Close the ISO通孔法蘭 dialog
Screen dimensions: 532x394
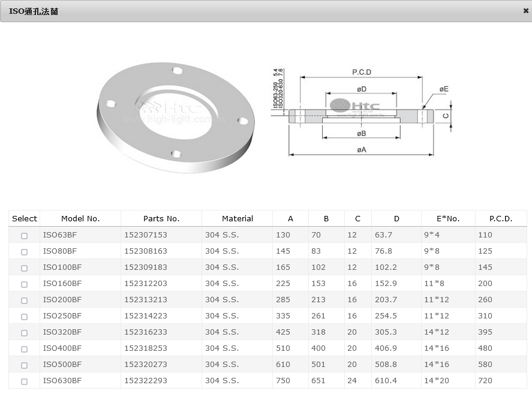525,11
